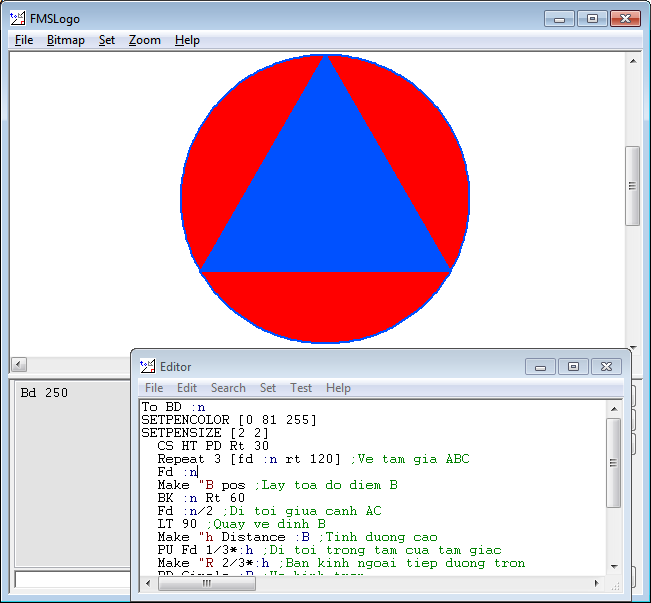This screenshot has height=603, width=651.
Task: Click the canvas vertical scrollbar down arrow
Action: click(633, 347)
